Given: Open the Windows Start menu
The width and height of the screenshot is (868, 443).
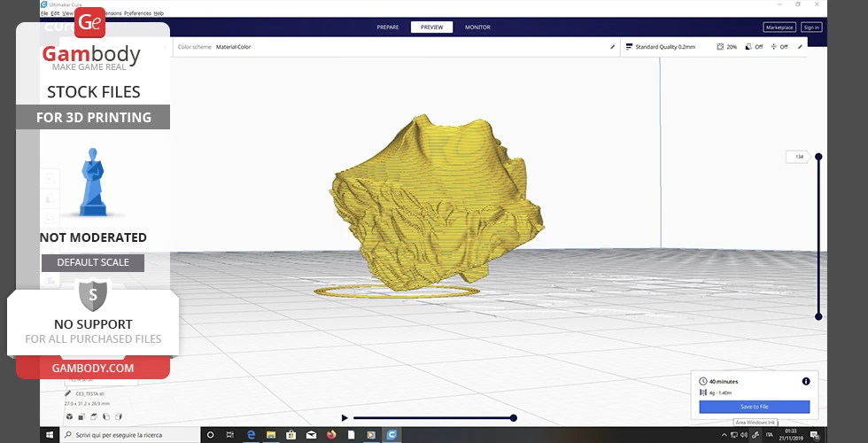Looking at the screenshot, I should [x=50, y=435].
